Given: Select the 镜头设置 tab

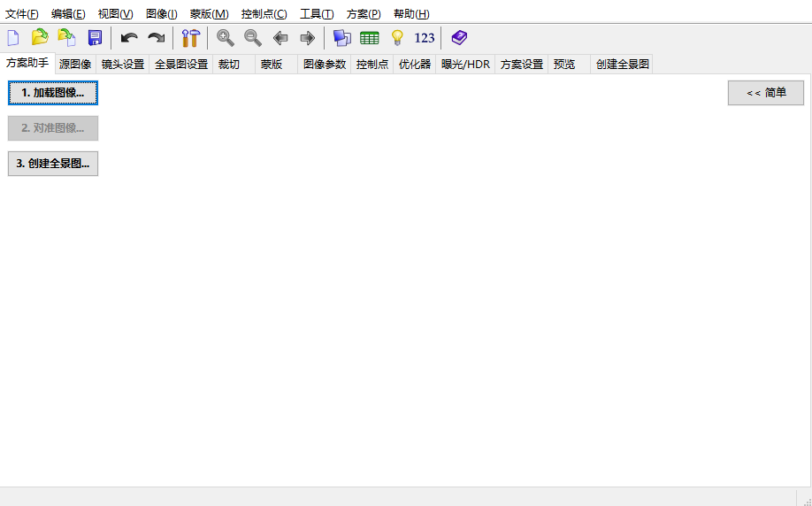Looking at the screenshot, I should (123, 65).
